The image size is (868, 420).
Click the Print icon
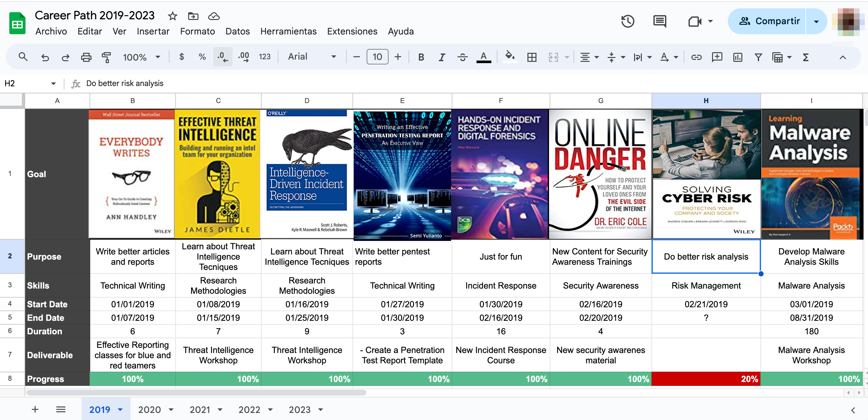click(86, 57)
